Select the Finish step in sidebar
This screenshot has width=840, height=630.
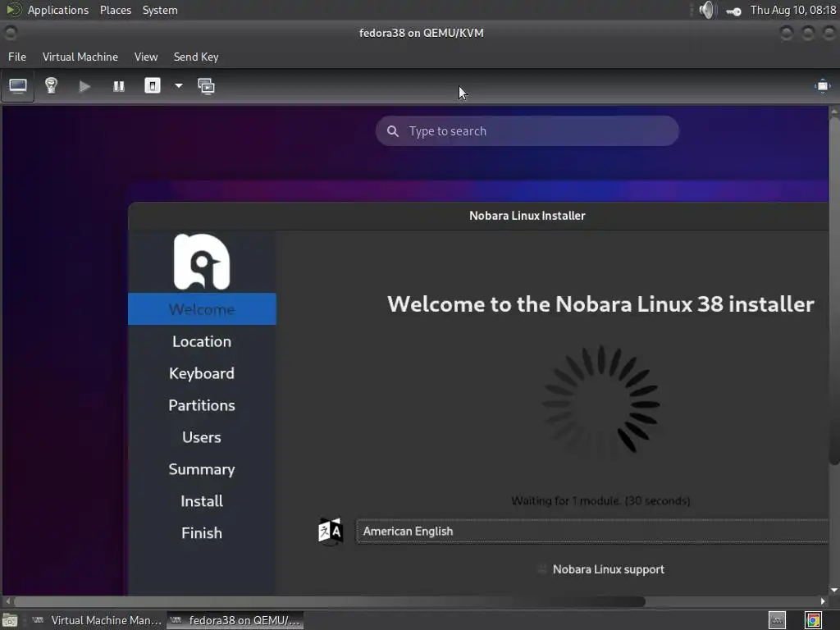[x=202, y=533]
